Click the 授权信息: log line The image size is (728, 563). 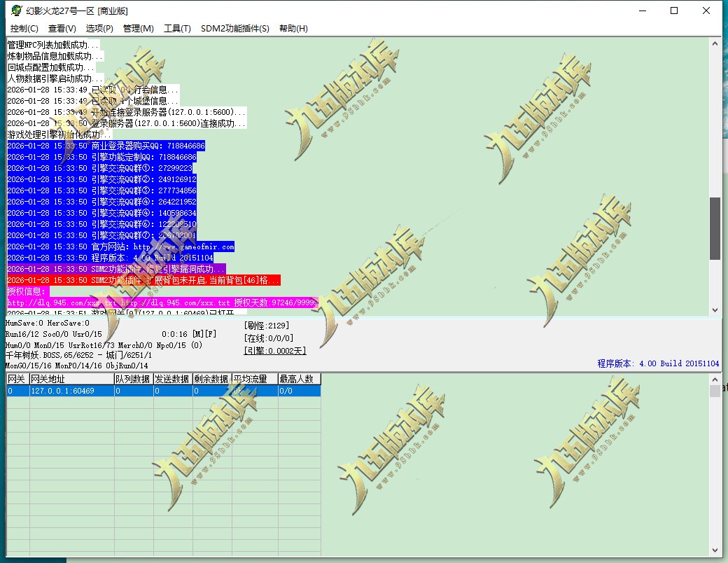pyautogui.click(x=28, y=291)
